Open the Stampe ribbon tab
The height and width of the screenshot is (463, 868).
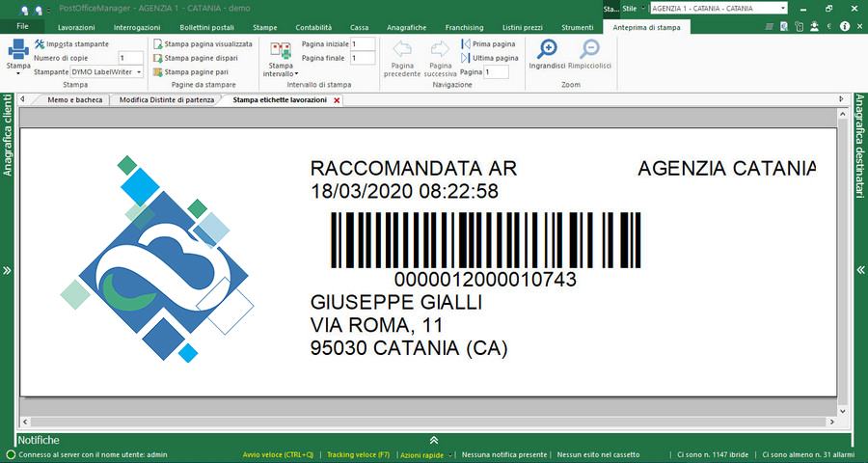[264, 27]
